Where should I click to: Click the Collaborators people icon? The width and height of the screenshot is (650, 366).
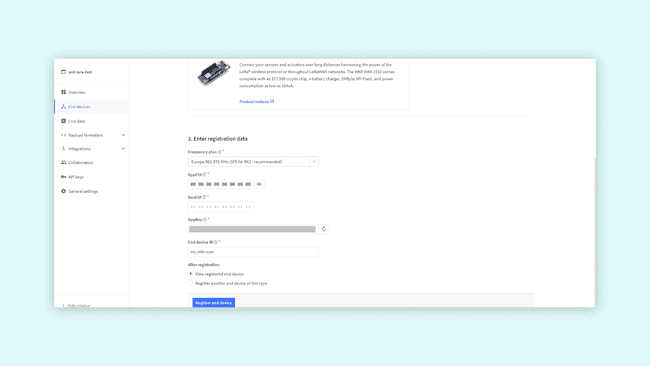(63, 162)
